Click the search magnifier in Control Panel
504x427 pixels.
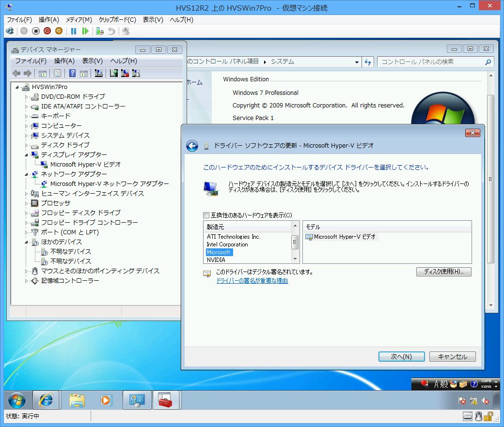coord(488,62)
